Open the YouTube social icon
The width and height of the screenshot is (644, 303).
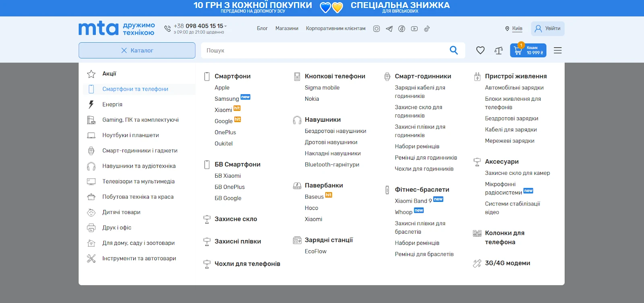(x=414, y=29)
